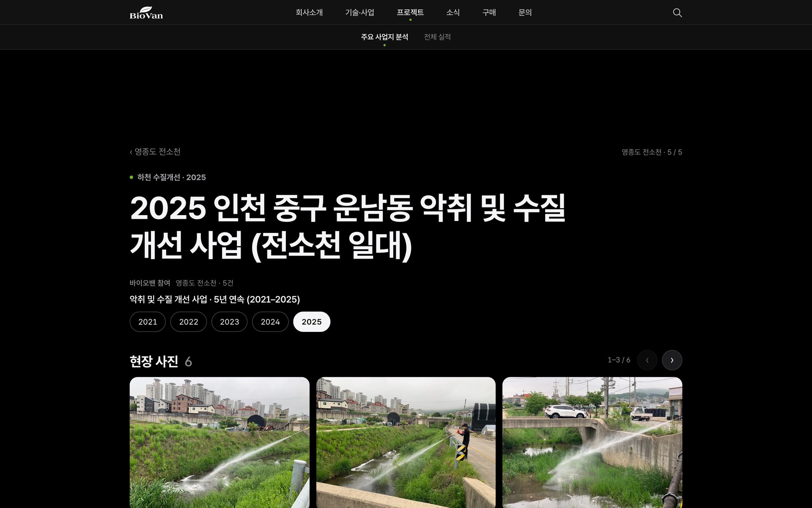Image resolution: width=812 pixels, height=508 pixels.
Task: Go back via ‹ 영종도 전소천 link
Action: (155, 152)
